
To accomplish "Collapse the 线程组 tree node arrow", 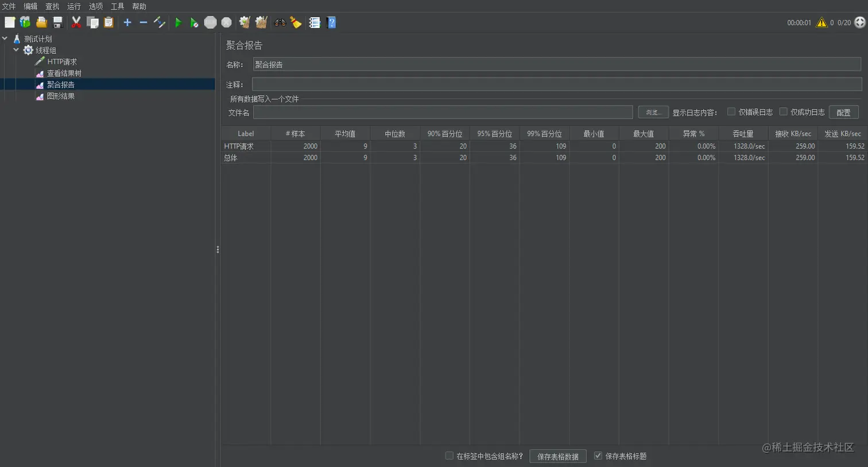I will click(16, 50).
